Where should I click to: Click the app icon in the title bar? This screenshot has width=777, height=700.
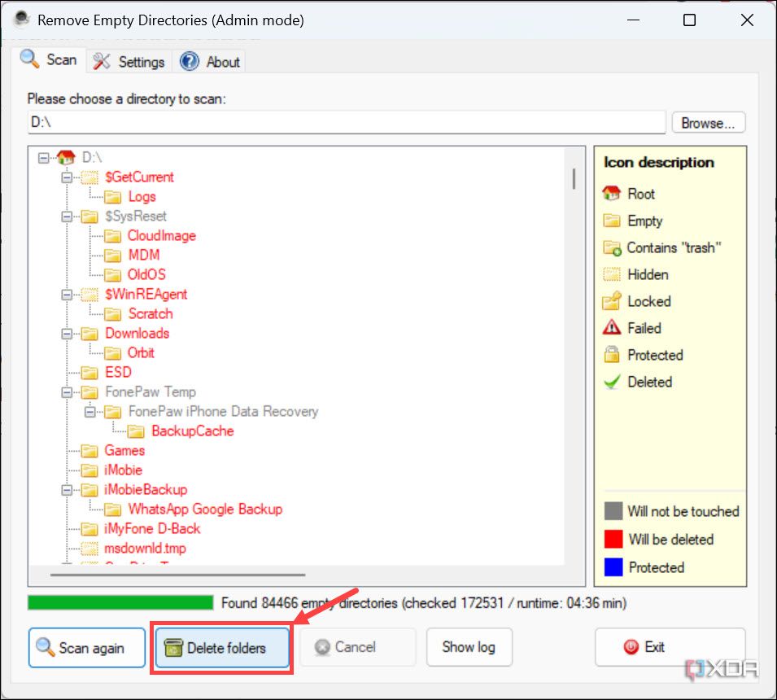[x=22, y=19]
